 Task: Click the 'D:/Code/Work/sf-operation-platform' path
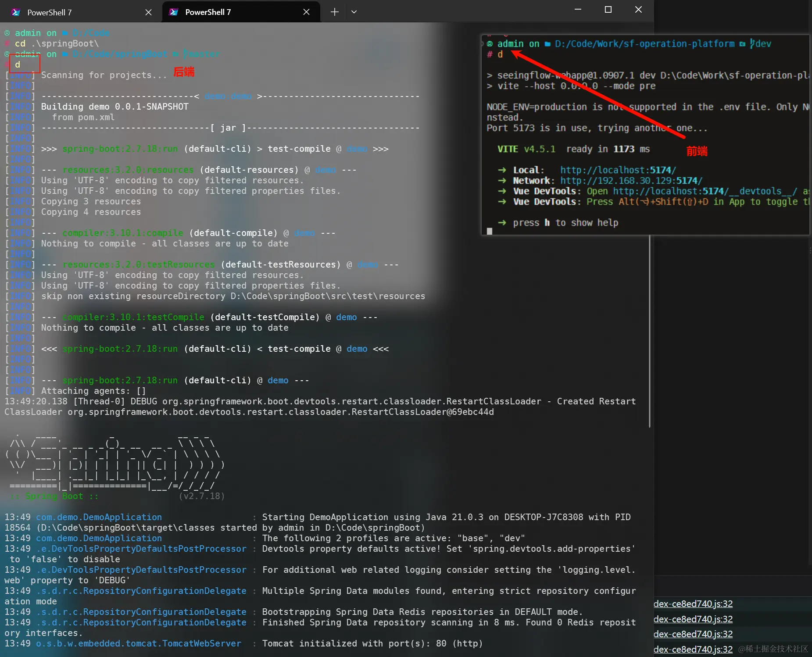(645, 44)
